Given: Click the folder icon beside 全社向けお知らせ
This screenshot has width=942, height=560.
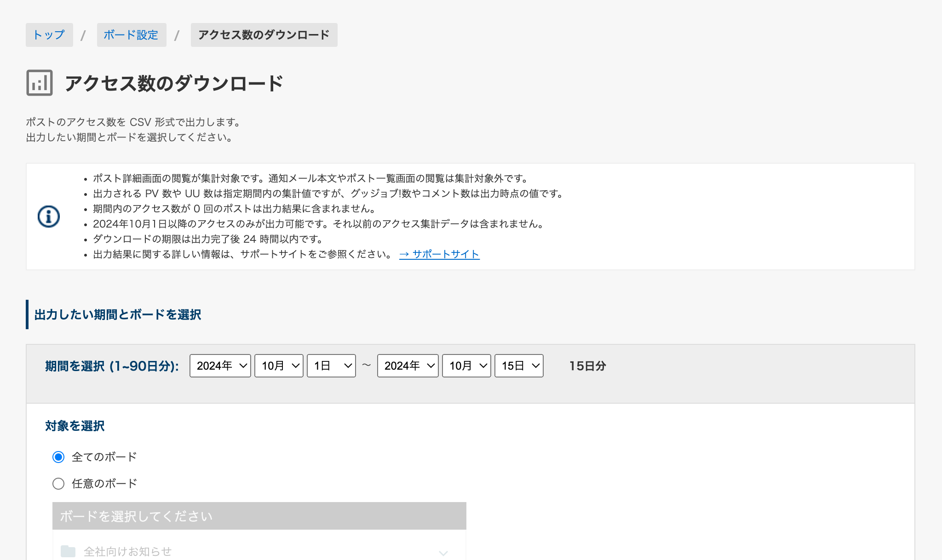Looking at the screenshot, I should tap(68, 551).
